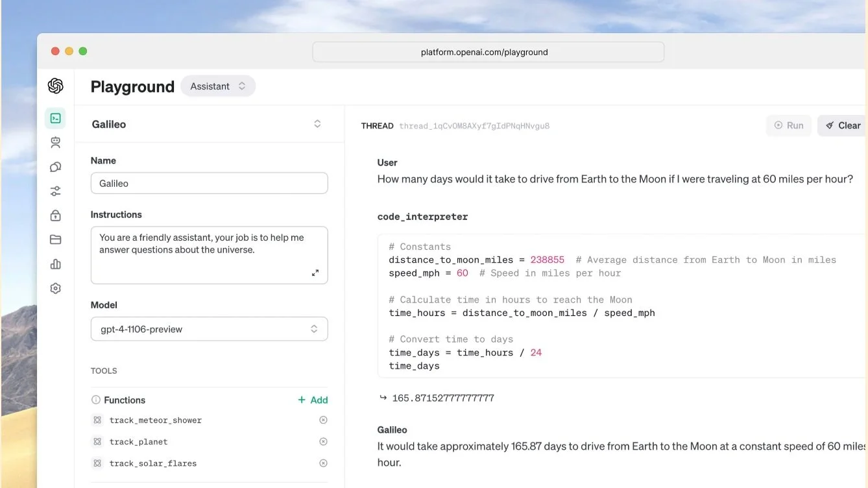Open the Assistant mode dropdown
The height and width of the screenshot is (488, 868).
[218, 86]
